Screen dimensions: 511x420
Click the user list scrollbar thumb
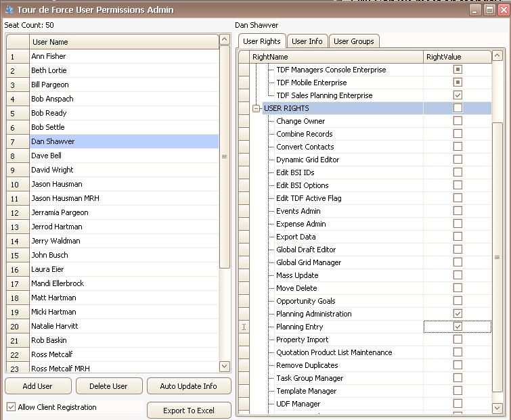pos(224,157)
